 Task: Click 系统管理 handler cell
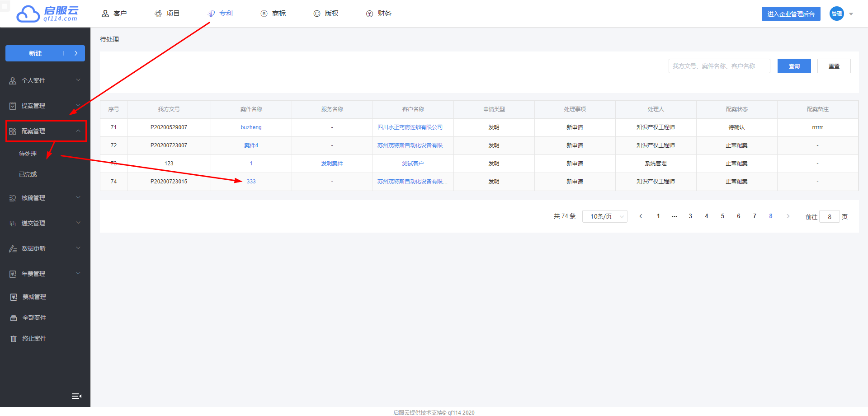pyautogui.click(x=656, y=164)
